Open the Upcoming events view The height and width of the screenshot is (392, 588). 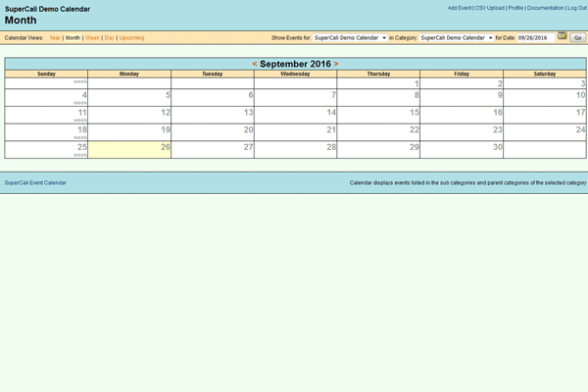131,38
